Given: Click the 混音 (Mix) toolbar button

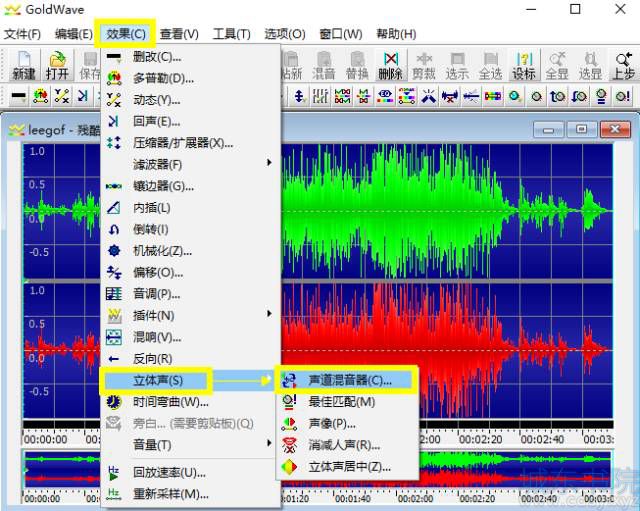Looking at the screenshot, I should (324, 65).
